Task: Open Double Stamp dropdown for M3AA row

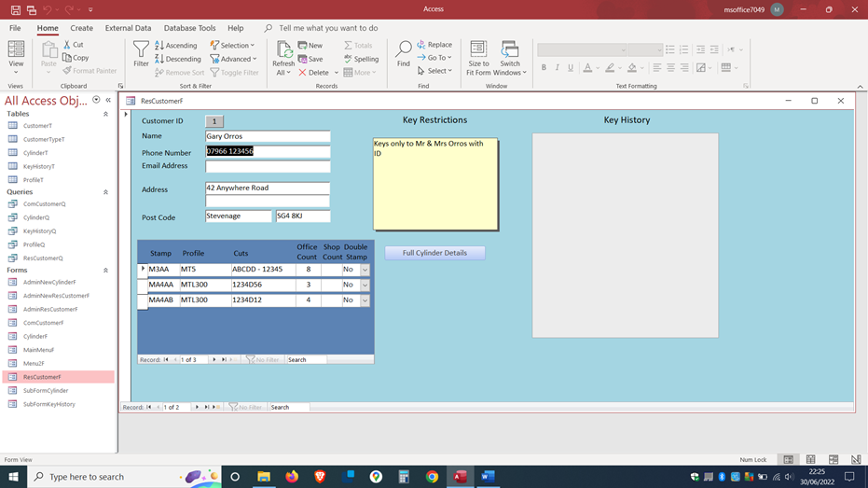Action: tap(365, 270)
